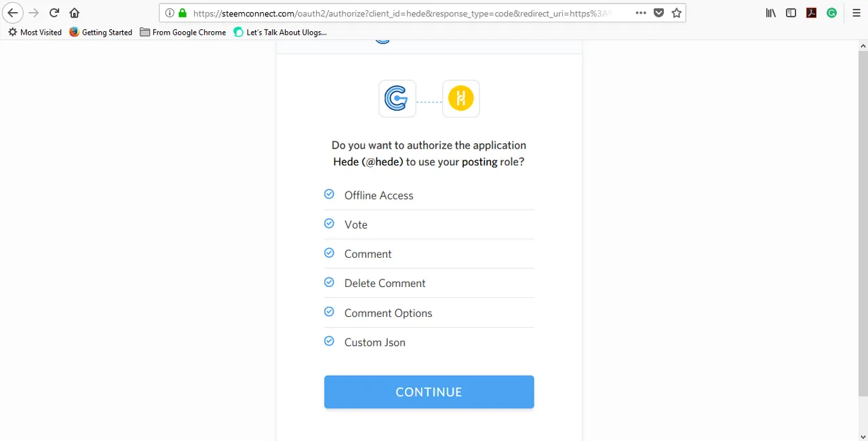Go back to the previous page
This screenshot has width=868, height=441.
tap(13, 13)
